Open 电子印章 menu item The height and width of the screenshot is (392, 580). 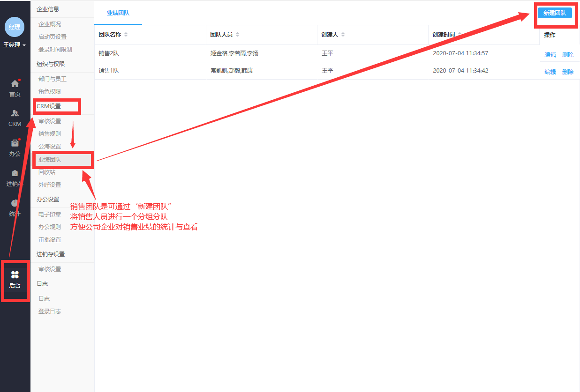coord(50,214)
